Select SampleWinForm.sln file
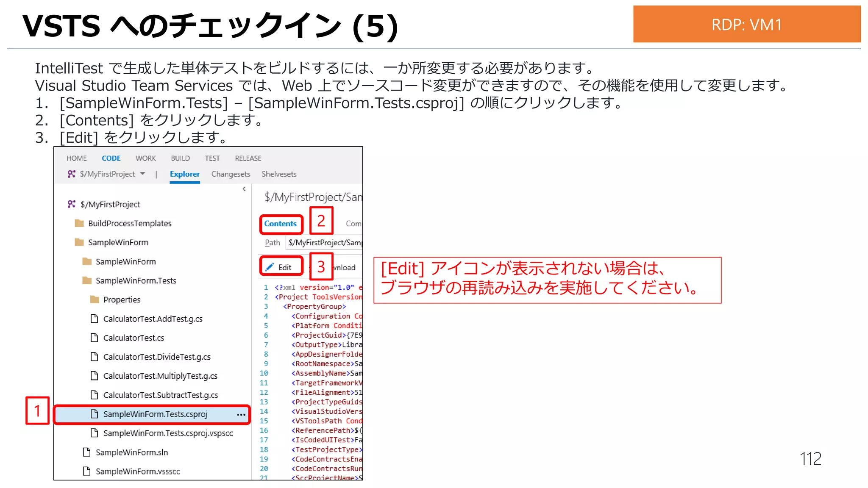The width and height of the screenshot is (868, 488). click(x=132, y=452)
